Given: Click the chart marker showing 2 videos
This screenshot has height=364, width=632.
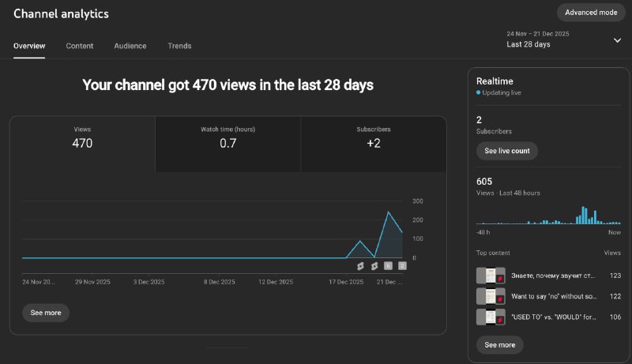Looking at the screenshot, I should 402,266.
